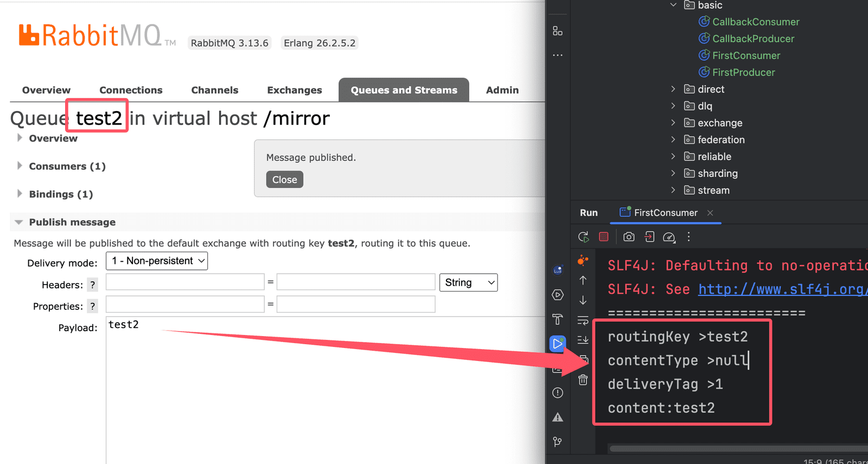Expand the federation package folder

coord(673,139)
